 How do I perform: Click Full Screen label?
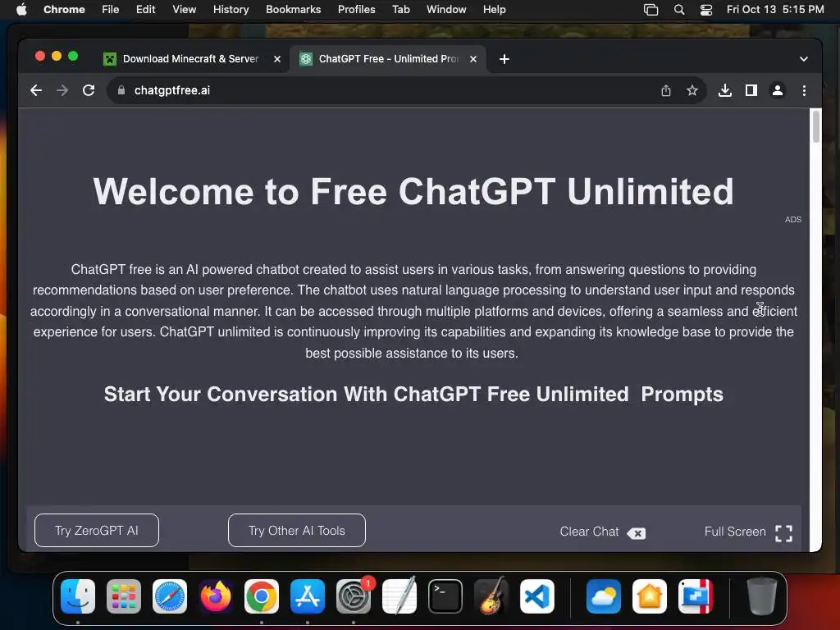tap(734, 532)
